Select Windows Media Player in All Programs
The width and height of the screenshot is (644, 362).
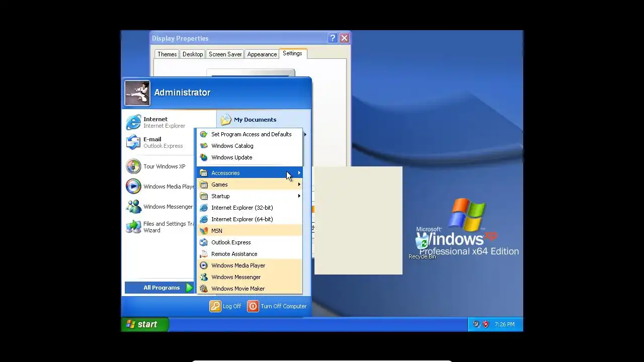point(250,265)
